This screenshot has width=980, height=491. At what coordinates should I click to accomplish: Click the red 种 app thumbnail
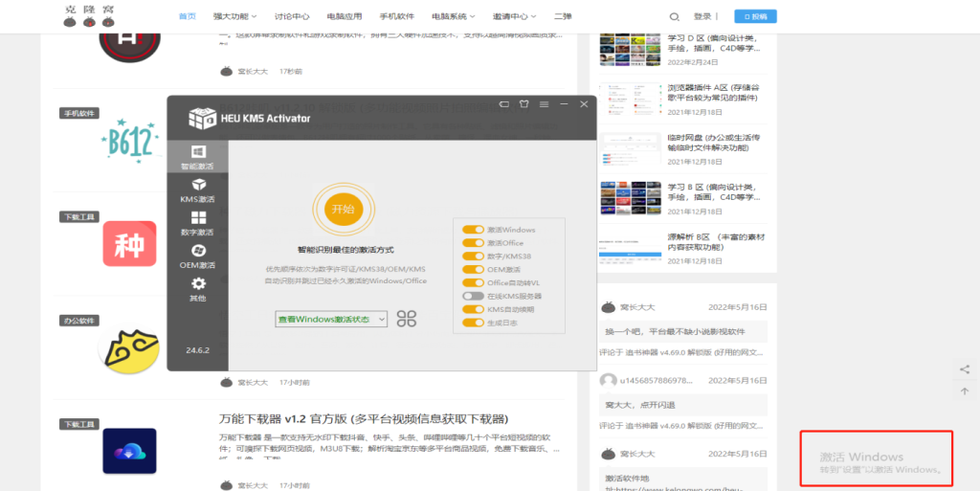129,244
